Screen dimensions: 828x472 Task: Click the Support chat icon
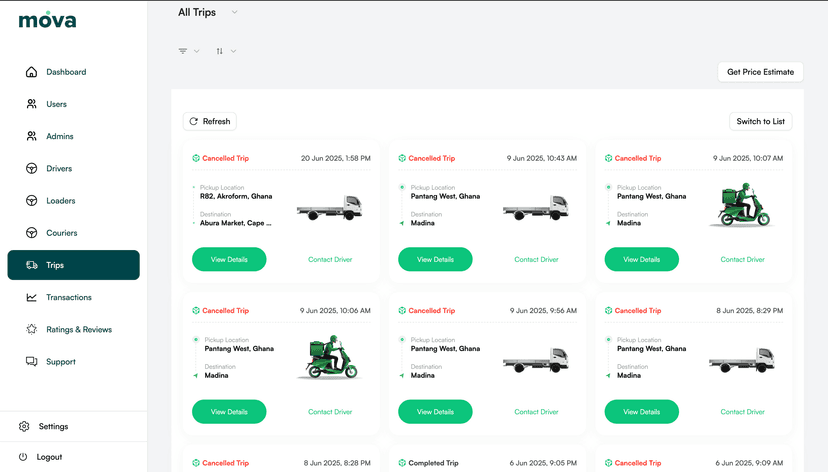32,362
